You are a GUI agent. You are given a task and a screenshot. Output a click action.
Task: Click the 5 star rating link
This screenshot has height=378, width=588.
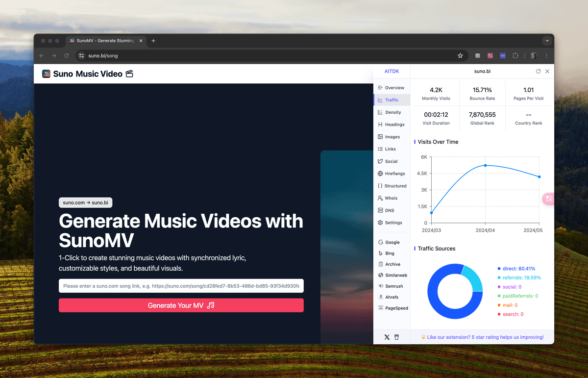(485, 337)
